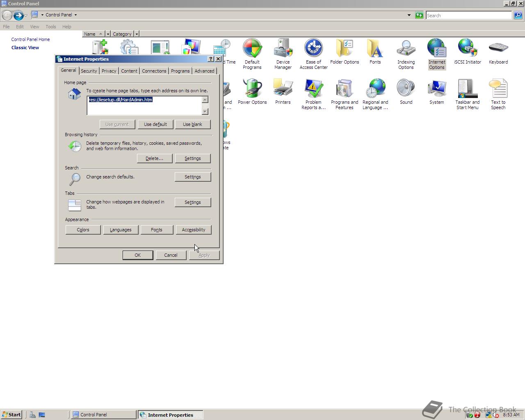This screenshot has height=420, width=525.
Task: Click the Control Panel forward arrow
Action: pyautogui.click(x=18, y=15)
